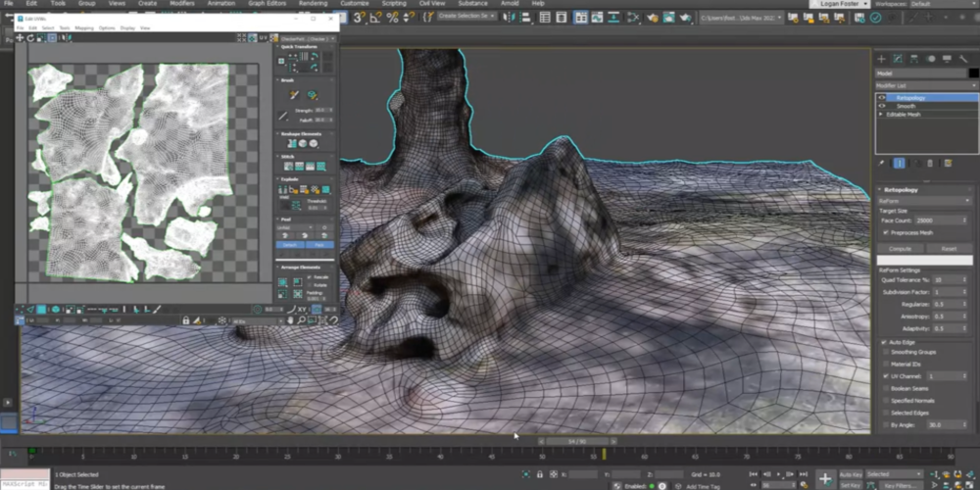Open the Display command panel tab

[x=947, y=59]
